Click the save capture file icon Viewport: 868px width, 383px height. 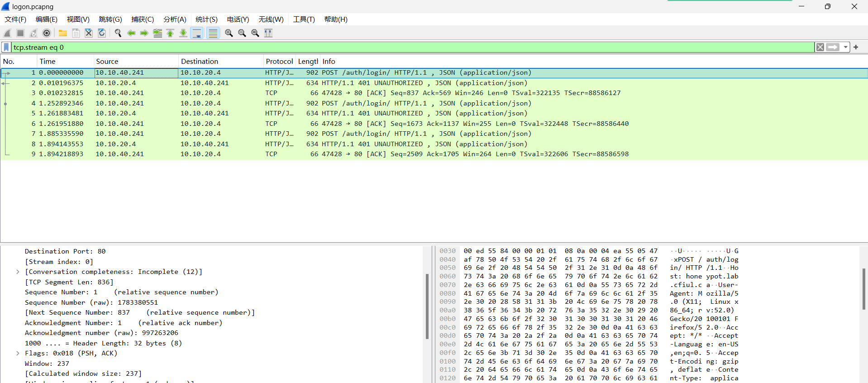(x=76, y=33)
